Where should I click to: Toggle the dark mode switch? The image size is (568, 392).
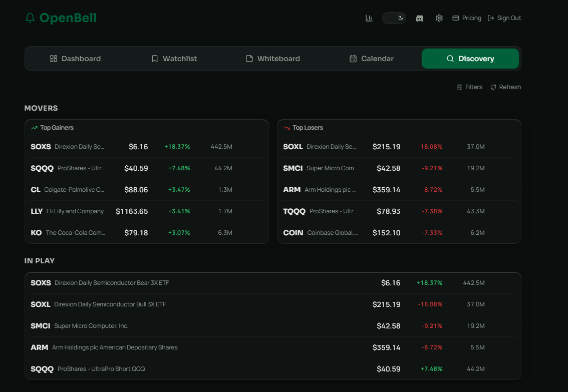[x=394, y=18]
